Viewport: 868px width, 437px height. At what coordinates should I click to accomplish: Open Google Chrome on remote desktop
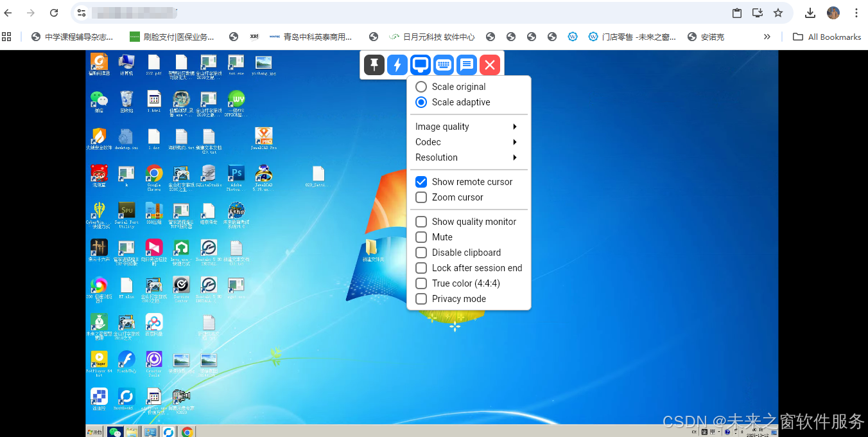pyautogui.click(x=154, y=175)
